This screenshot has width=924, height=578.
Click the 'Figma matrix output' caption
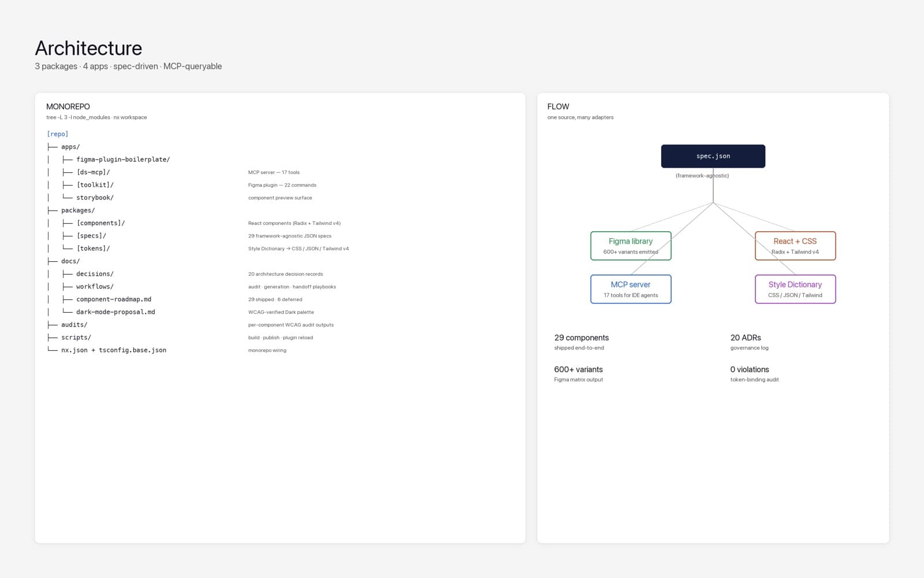pos(579,380)
